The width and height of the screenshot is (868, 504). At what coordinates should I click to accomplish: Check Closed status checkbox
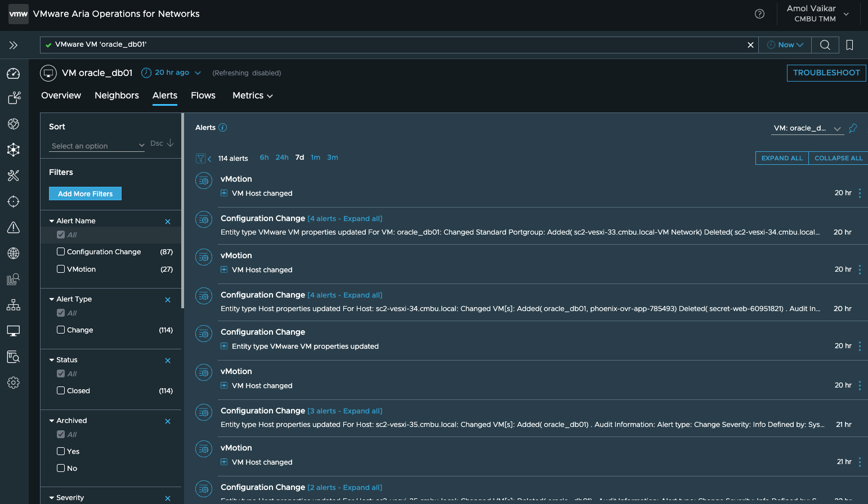pyautogui.click(x=61, y=390)
